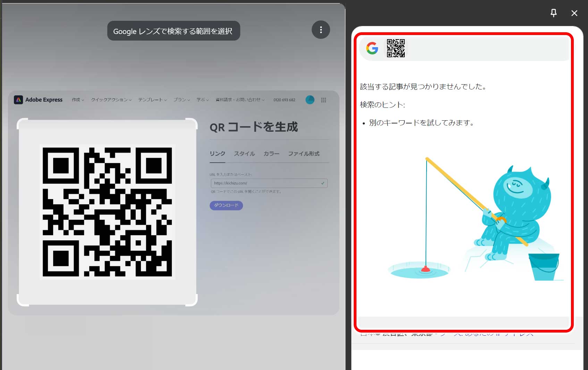
Task: Click the '検索のヒント:' text
Action: tap(383, 105)
